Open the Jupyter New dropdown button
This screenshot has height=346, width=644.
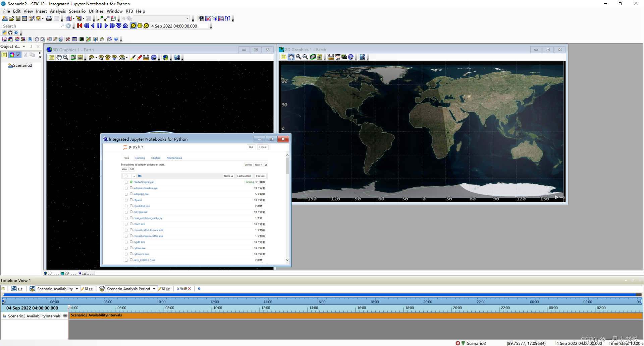click(258, 165)
